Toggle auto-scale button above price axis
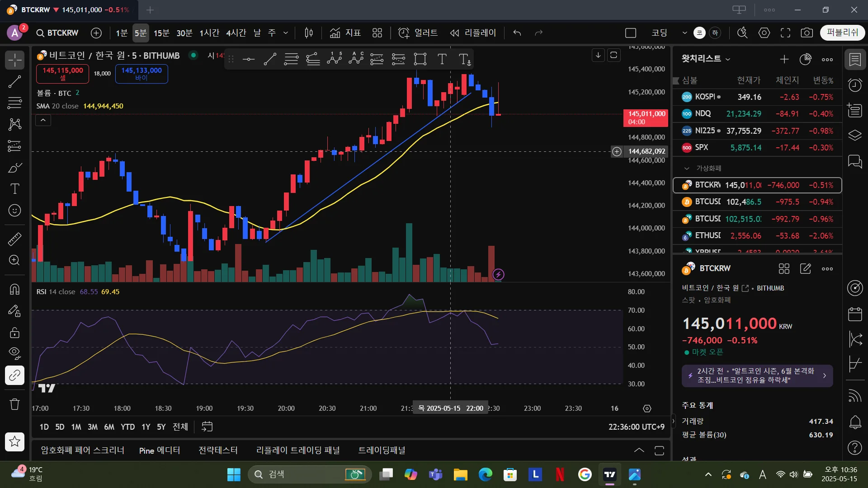This screenshot has height=488, width=868. coord(613,55)
